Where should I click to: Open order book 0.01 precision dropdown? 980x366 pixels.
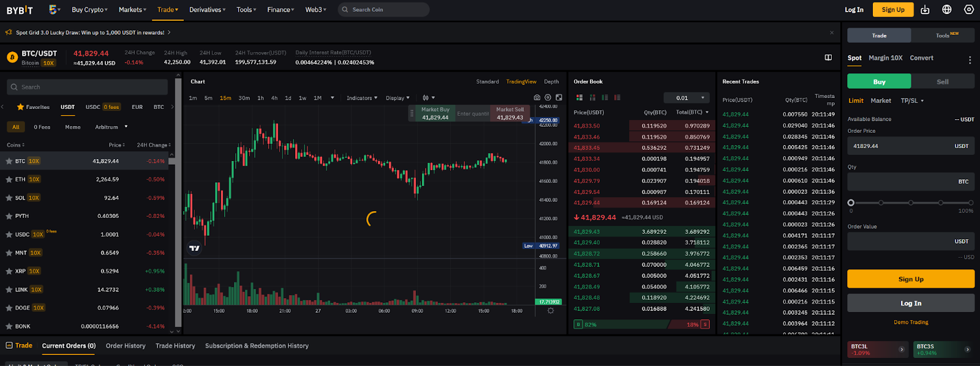686,98
